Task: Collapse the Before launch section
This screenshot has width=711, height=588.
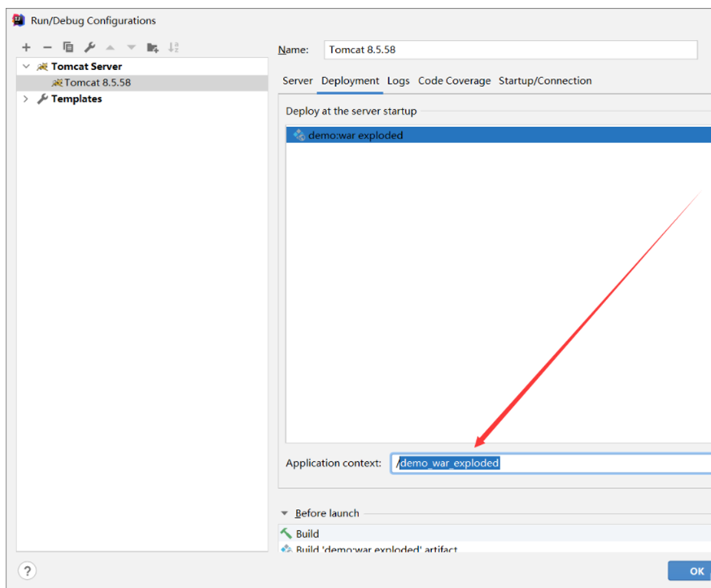Action: 284,513
